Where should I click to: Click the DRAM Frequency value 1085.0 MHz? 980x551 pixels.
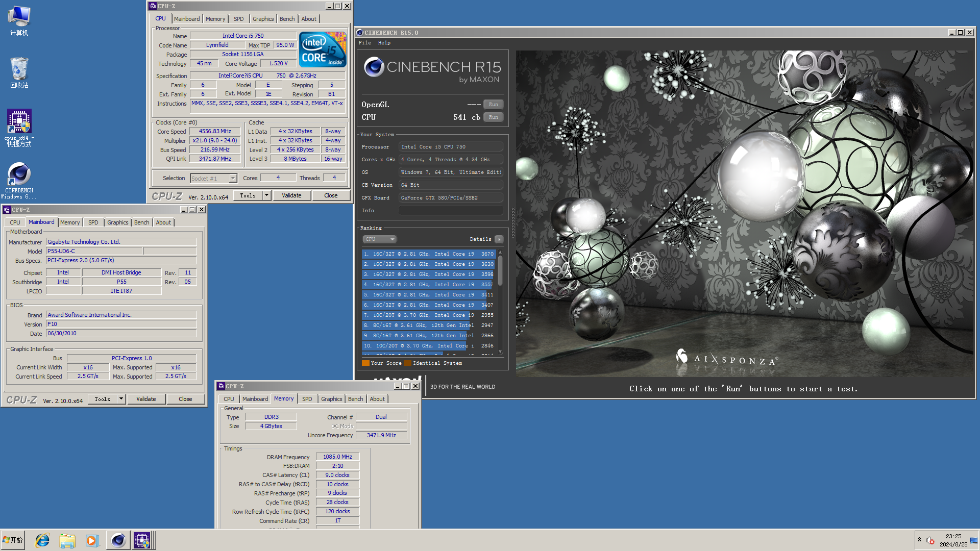pos(337,457)
